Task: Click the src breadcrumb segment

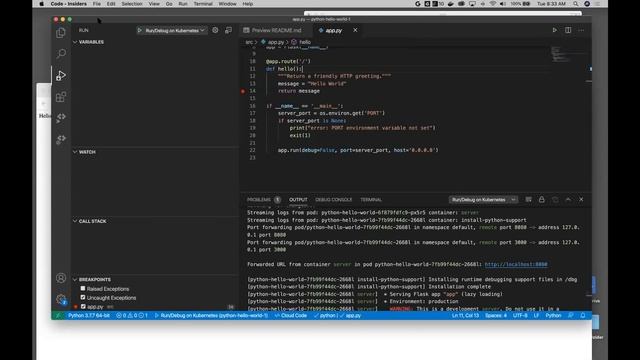Action: pos(249,42)
